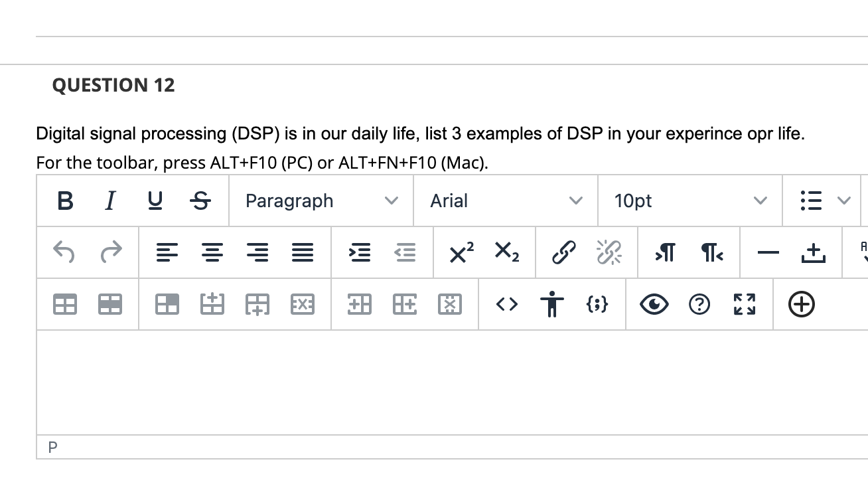Enable the editor preview with the eye icon
The image size is (868, 502).
click(654, 304)
